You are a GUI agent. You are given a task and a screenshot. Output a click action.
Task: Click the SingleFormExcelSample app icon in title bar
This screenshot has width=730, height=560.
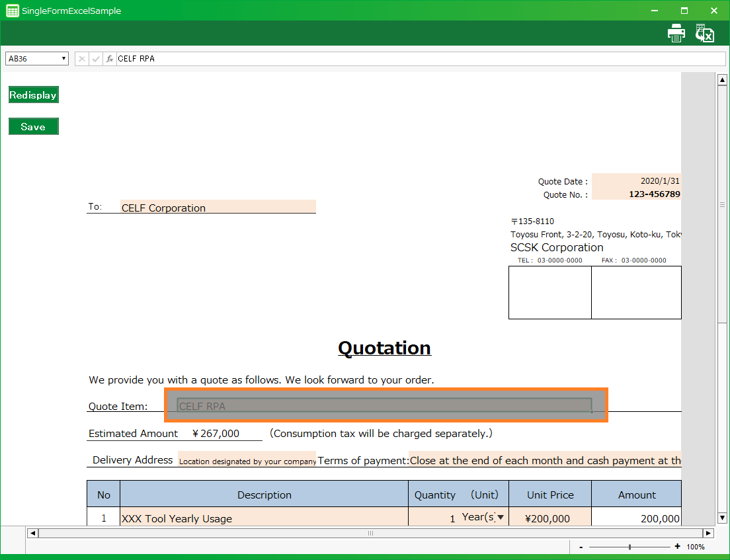coord(12,11)
